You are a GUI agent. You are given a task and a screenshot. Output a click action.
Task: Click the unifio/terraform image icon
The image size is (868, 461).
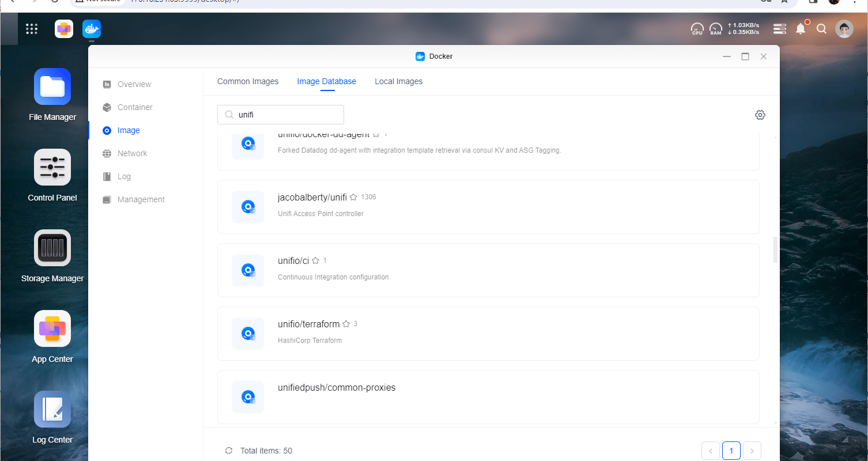[x=248, y=334]
